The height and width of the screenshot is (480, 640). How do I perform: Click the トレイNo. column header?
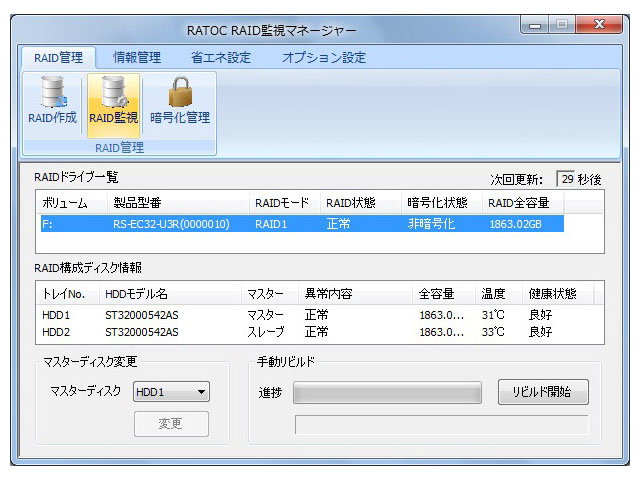click(68, 294)
